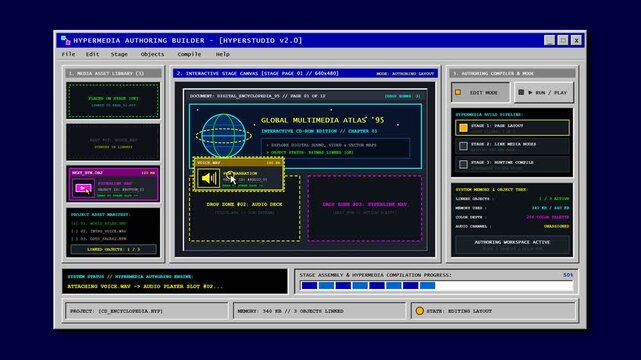Screen dimensions: 641x360
Task: Click the magenta button icon in NEXT_BTN.OBJ card
Action: point(83,188)
